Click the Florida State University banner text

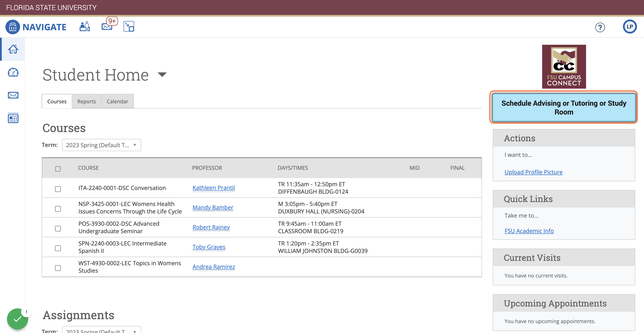click(x=51, y=7)
